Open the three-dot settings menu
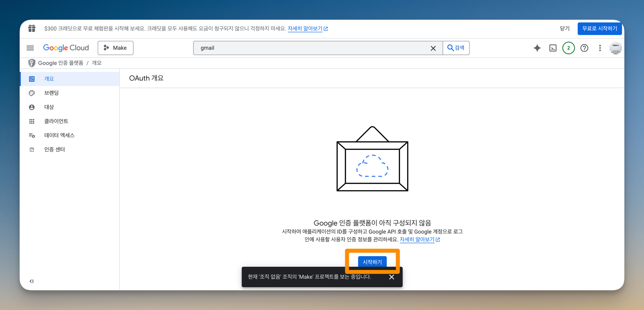The width and height of the screenshot is (644, 310). coord(600,48)
